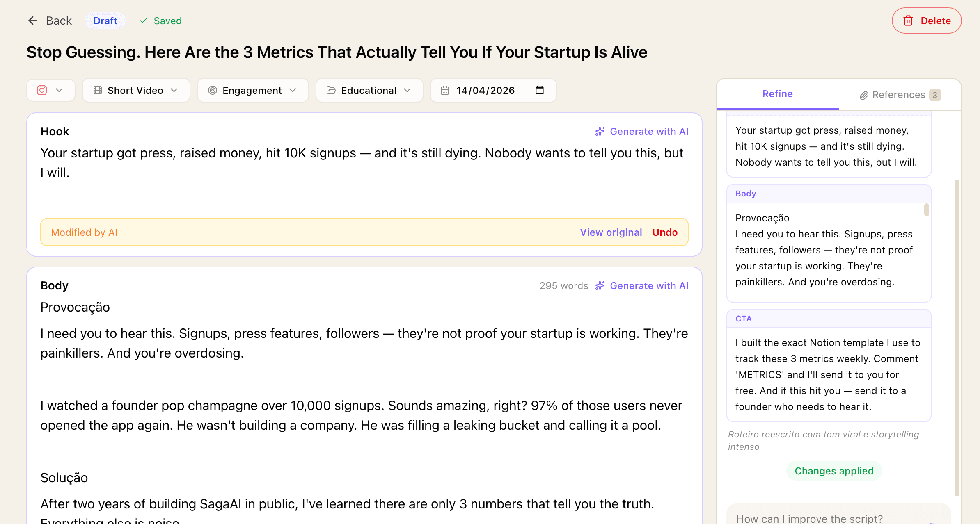The width and height of the screenshot is (980, 524).
Task: Click the calendar icon left of the date
Action: point(445,90)
